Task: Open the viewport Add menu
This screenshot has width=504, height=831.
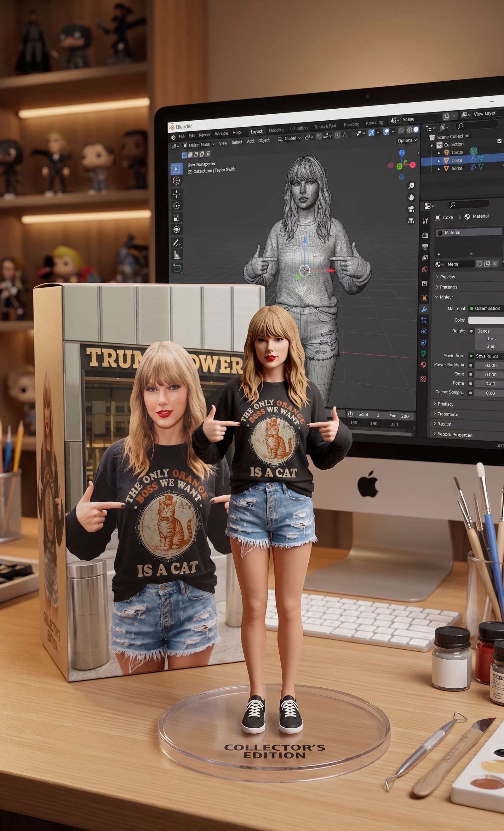Action: coord(250,141)
